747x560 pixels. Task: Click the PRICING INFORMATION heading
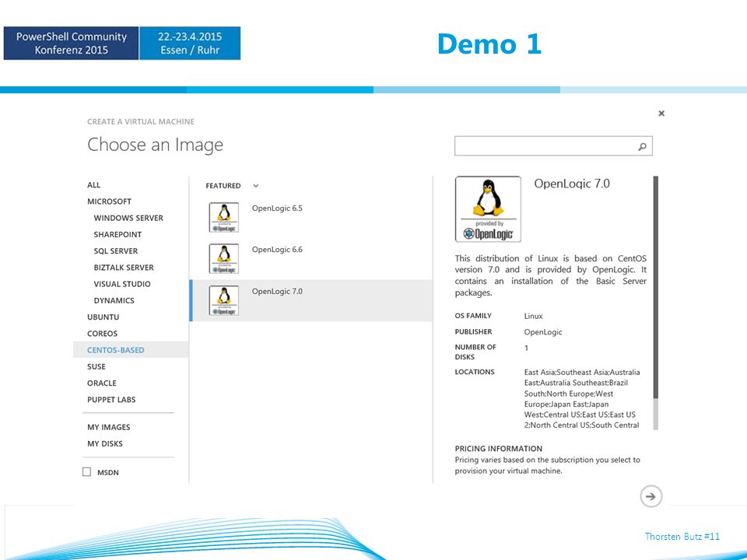498,449
